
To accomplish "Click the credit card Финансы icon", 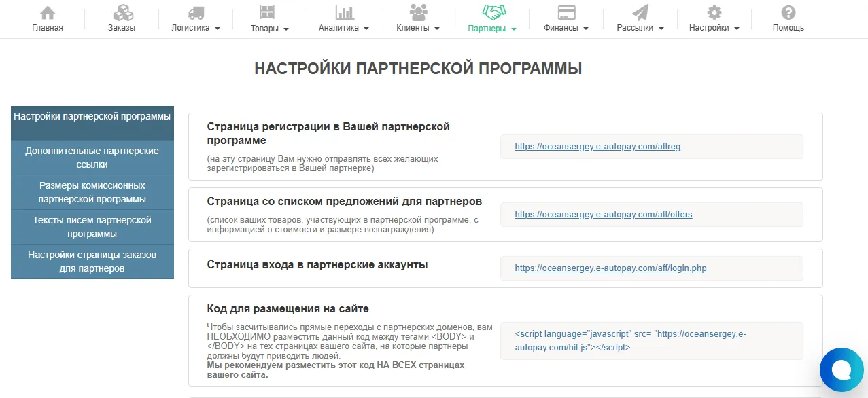I will click(566, 12).
